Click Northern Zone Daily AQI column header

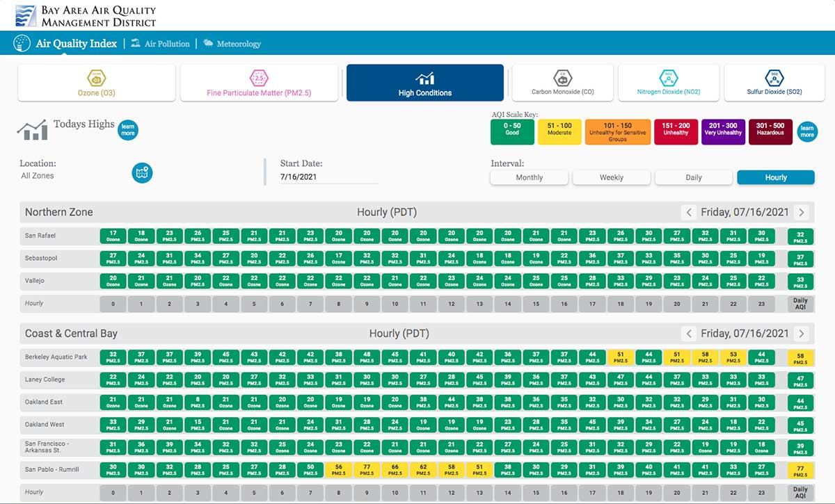click(801, 303)
